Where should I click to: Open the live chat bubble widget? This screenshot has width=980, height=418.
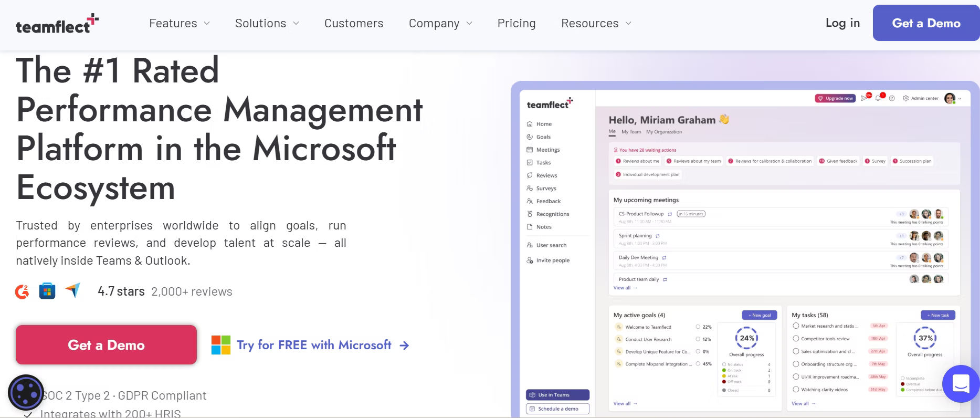point(961,383)
